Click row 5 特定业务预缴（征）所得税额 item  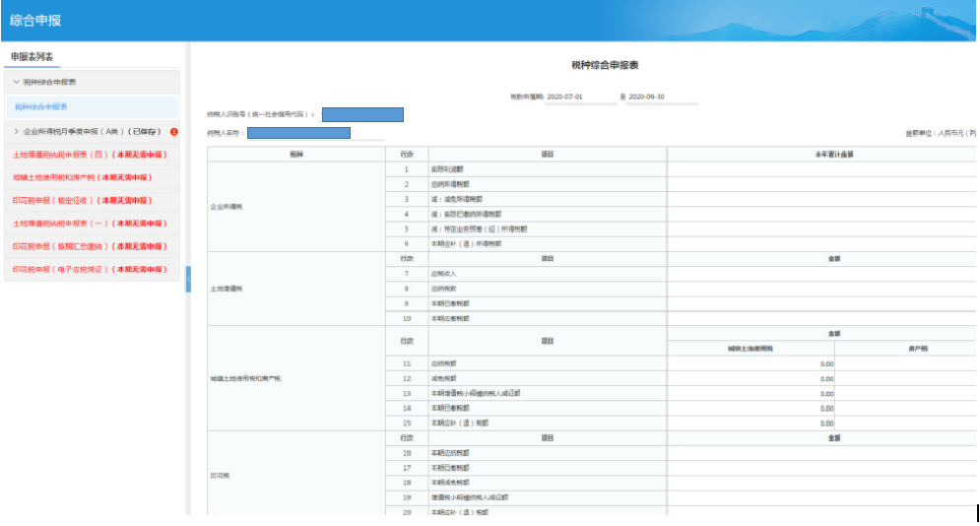[x=479, y=230]
